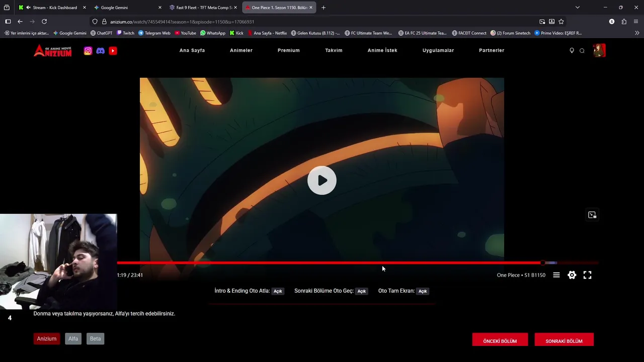Open the user profile avatar
The width and height of the screenshot is (644, 362).
pyautogui.click(x=599, y=50)
